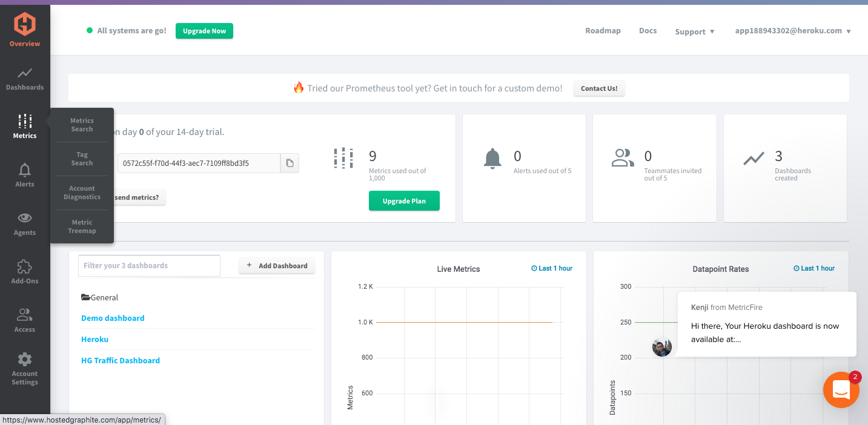
Task: Click the Add Dashboard button
Action: click(277, 266)
